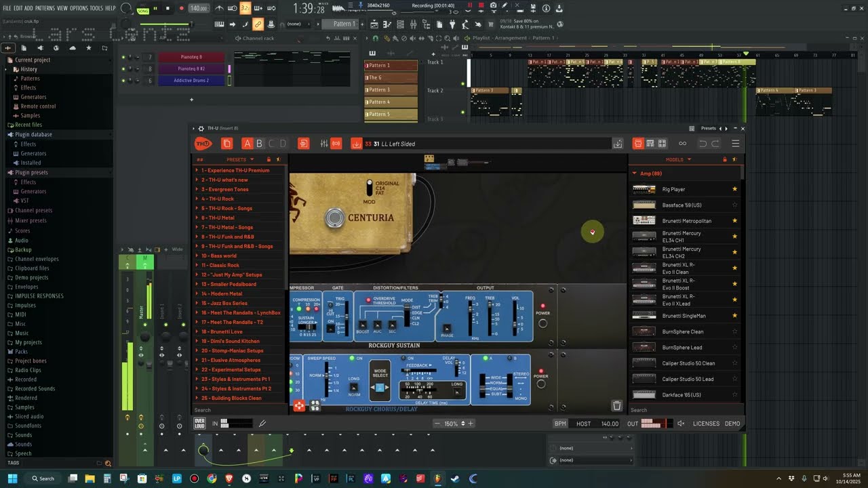Toggle favorite star for Bassface '59 (US)

pyautogui.click(x=734, y=205)
